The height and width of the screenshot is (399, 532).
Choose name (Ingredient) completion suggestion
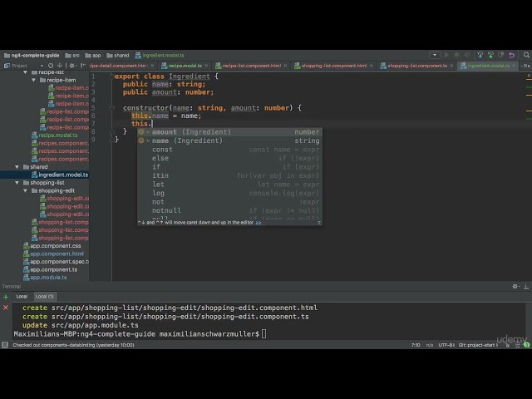point(229,140)
